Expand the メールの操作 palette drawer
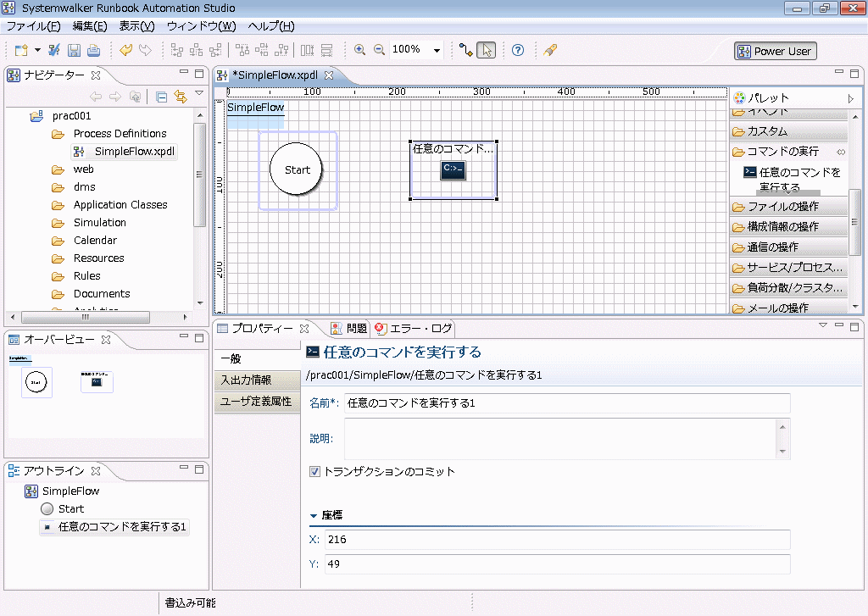 tap(789, 308)
